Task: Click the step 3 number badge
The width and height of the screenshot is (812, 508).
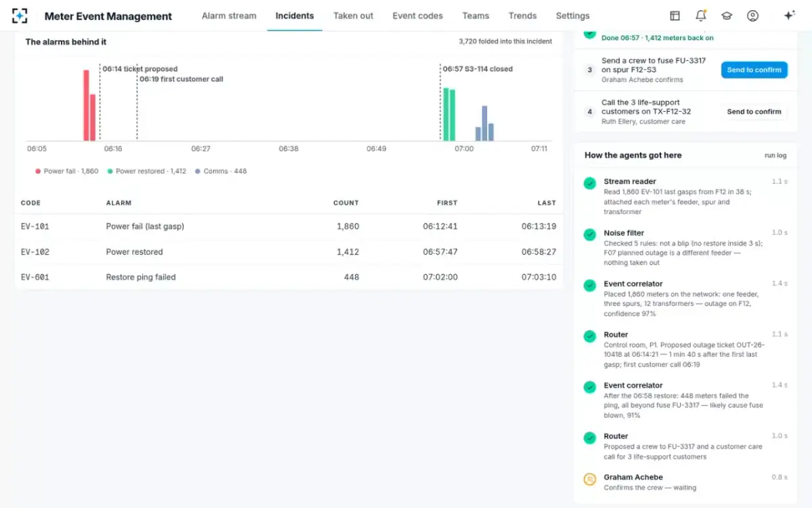Action: 590,70
